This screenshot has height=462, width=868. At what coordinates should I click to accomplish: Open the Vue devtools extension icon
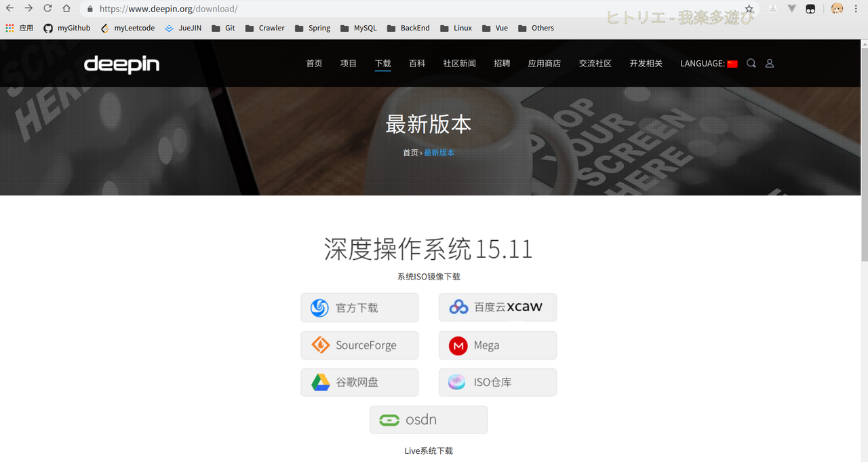[791, 9]
